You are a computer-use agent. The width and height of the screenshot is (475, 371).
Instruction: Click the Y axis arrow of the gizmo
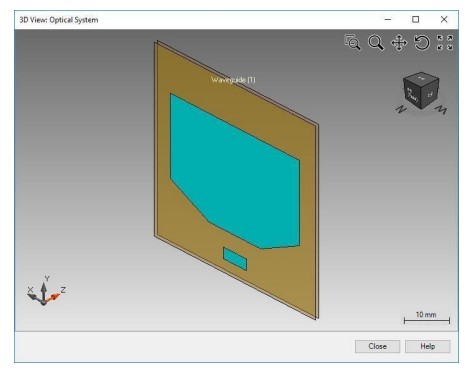(x=44, y=290)
